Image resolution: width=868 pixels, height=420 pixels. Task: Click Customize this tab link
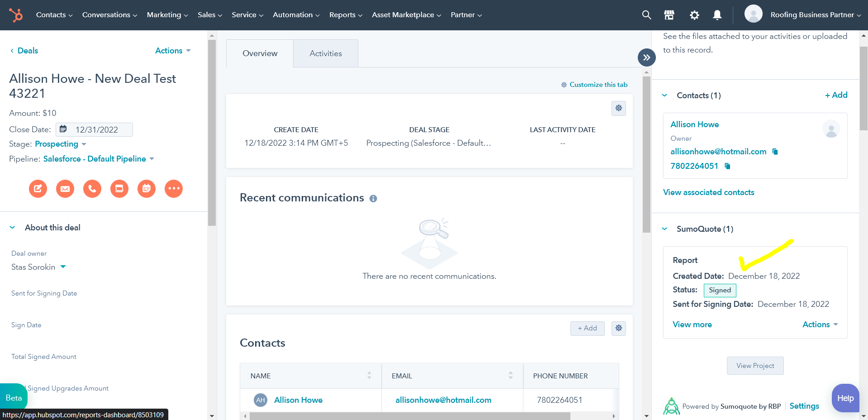594,85
